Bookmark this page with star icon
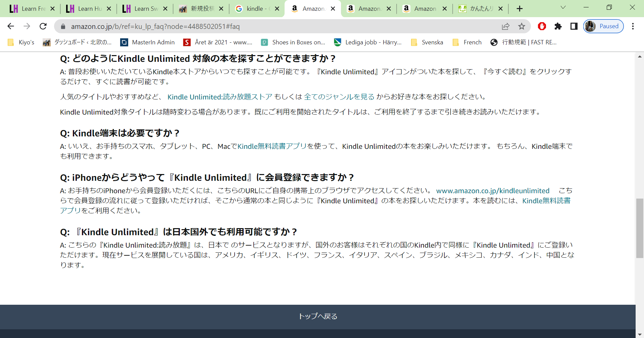Screen dimensions: 644x338 (x=522, y=26)
